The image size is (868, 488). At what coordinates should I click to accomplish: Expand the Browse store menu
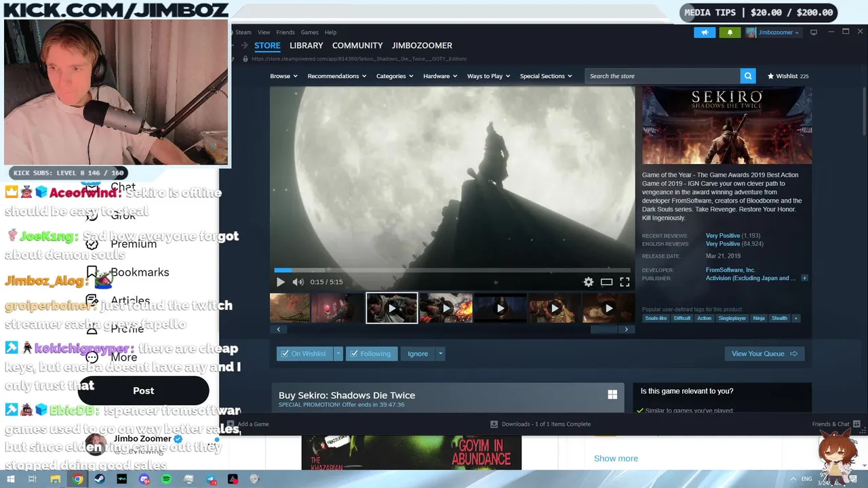tap(283, 76)
